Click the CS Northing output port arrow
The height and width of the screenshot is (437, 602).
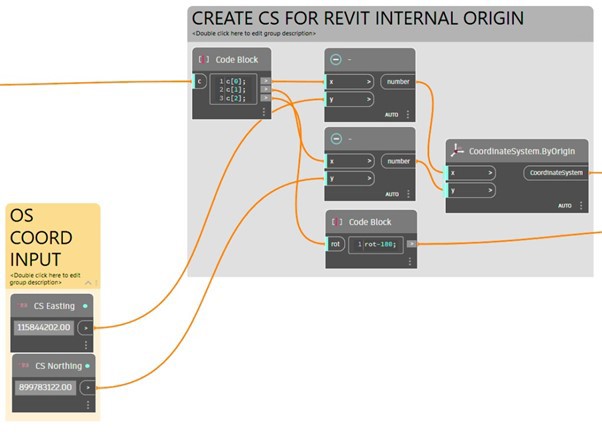pos(88,387)
